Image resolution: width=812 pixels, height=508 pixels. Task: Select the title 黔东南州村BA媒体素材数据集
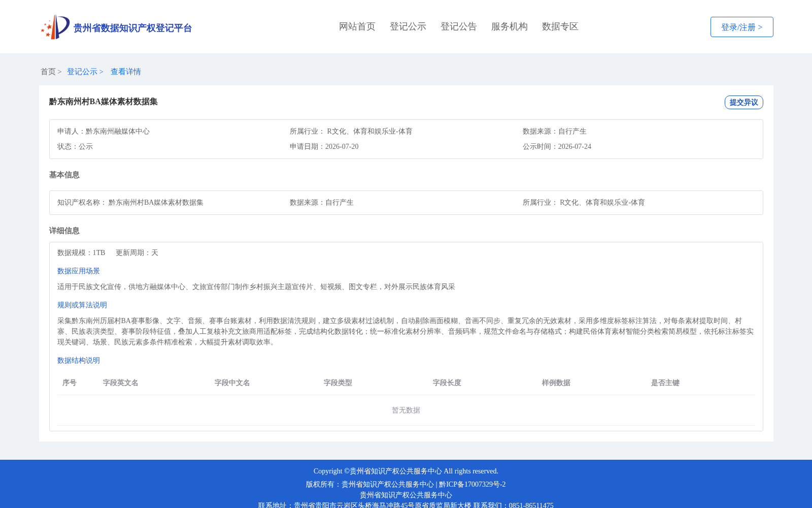pos(104,102)
